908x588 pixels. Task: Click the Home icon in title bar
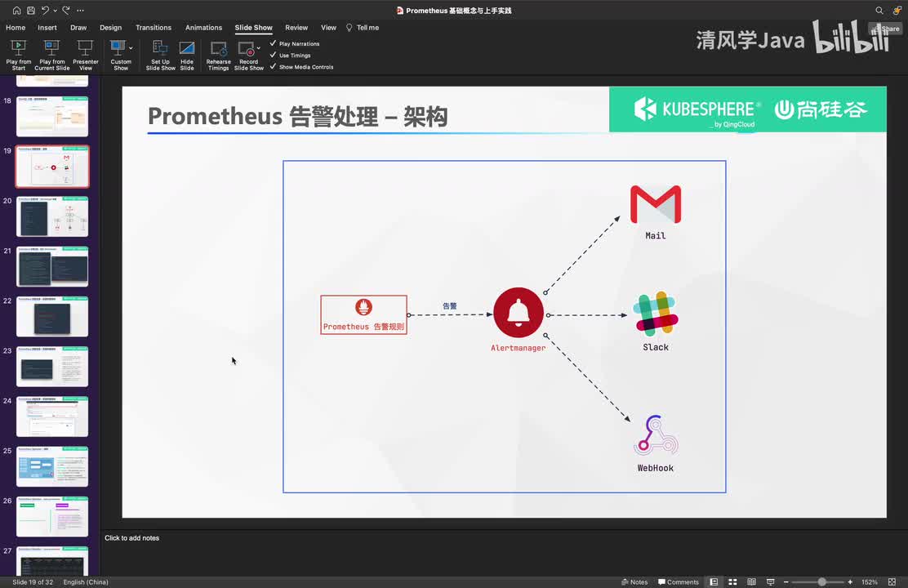pyautogui.click(x=17, y=11)
